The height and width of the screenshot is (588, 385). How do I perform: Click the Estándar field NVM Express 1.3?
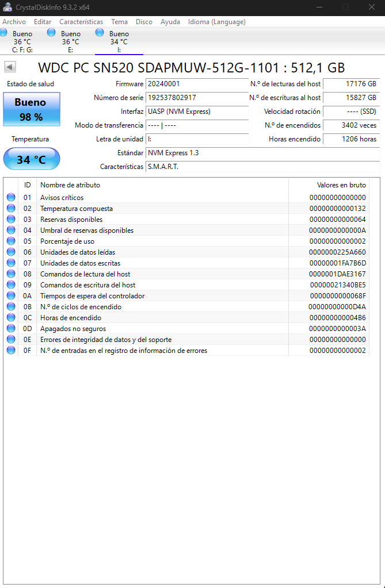coord(263,153)
